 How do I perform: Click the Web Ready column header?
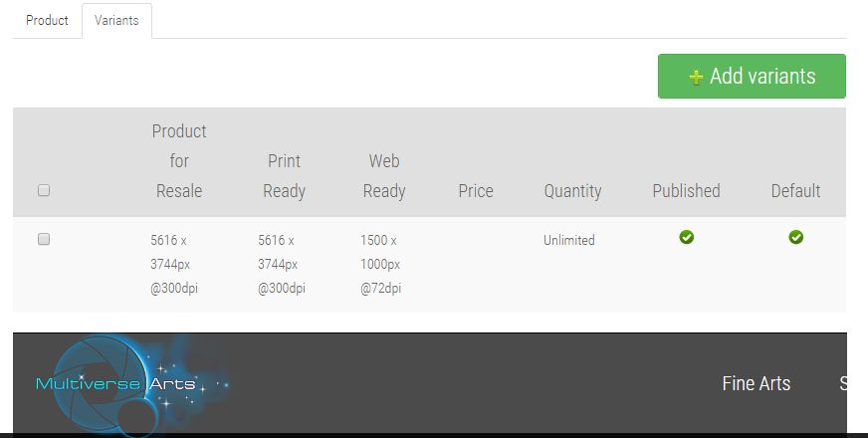(384, 176)
